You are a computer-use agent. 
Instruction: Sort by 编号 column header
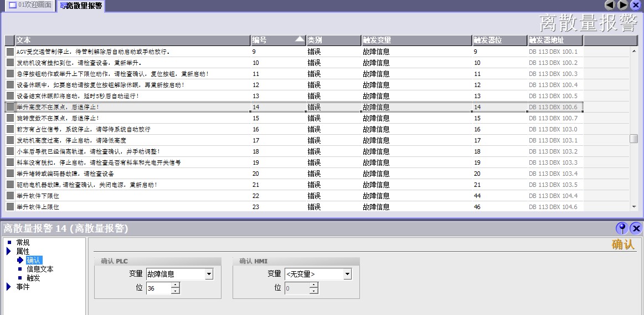tap(279, 40)
